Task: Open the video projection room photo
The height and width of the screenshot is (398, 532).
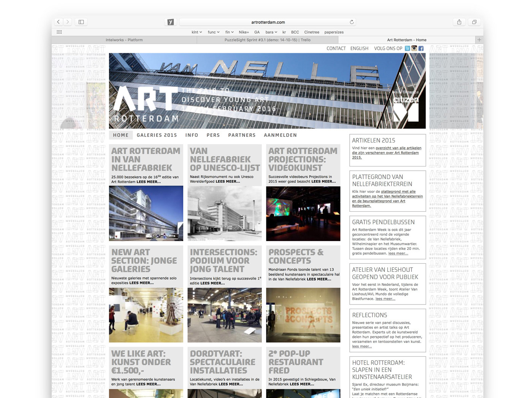Action: (303, 213)
